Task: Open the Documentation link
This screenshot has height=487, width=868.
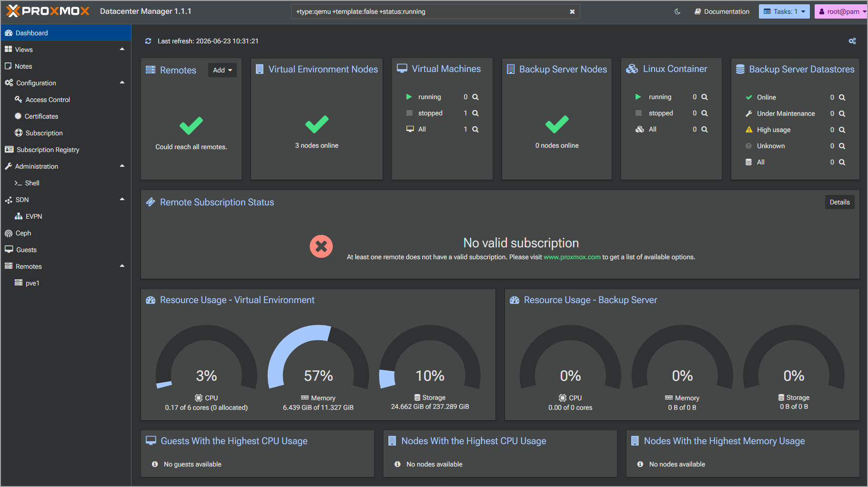Action: pyautogui.click(x=722, y=11)
